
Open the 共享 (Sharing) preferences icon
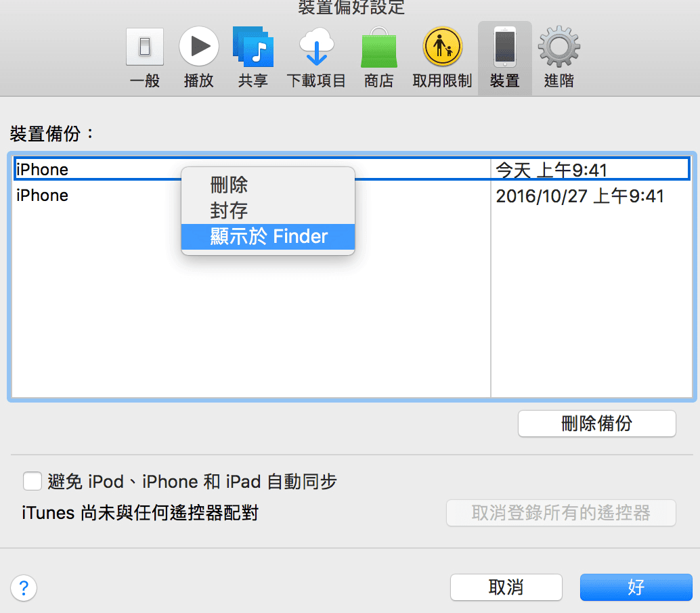click(253, 47)
